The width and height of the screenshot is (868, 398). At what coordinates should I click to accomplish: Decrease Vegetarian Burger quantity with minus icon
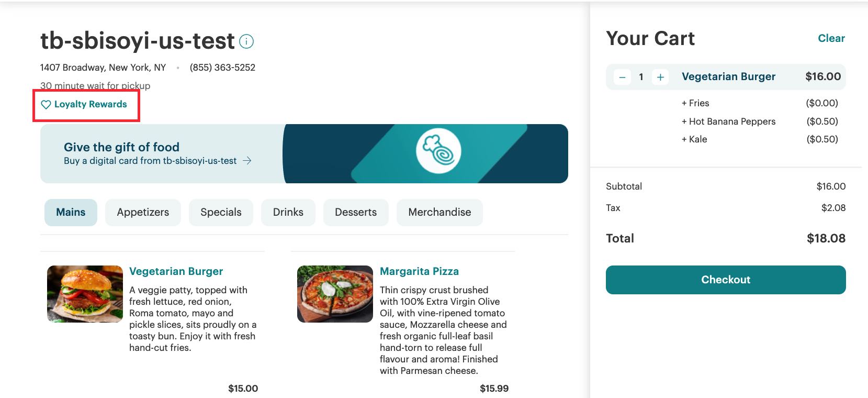click(623, 76)
